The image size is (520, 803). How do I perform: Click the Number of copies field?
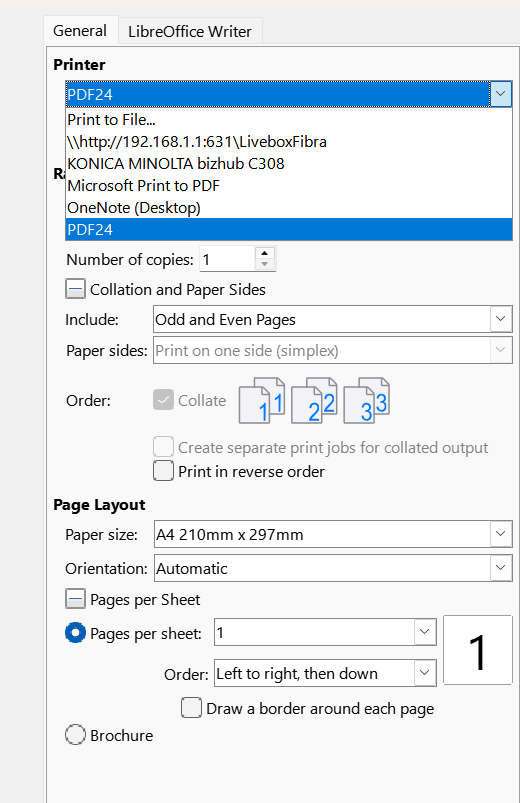(227, 259)
